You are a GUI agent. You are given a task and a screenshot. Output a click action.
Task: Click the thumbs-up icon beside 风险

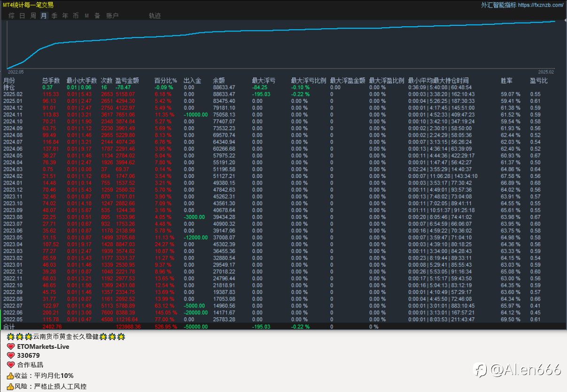point(10,387)
